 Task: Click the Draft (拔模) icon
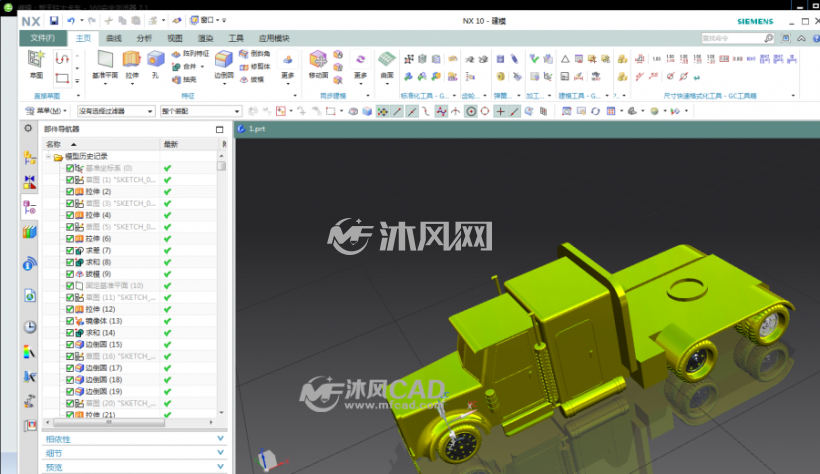point(244,80)
